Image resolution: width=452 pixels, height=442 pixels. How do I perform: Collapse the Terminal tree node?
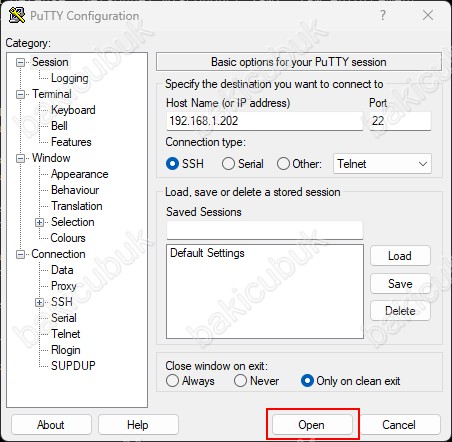tap(20, 94)
